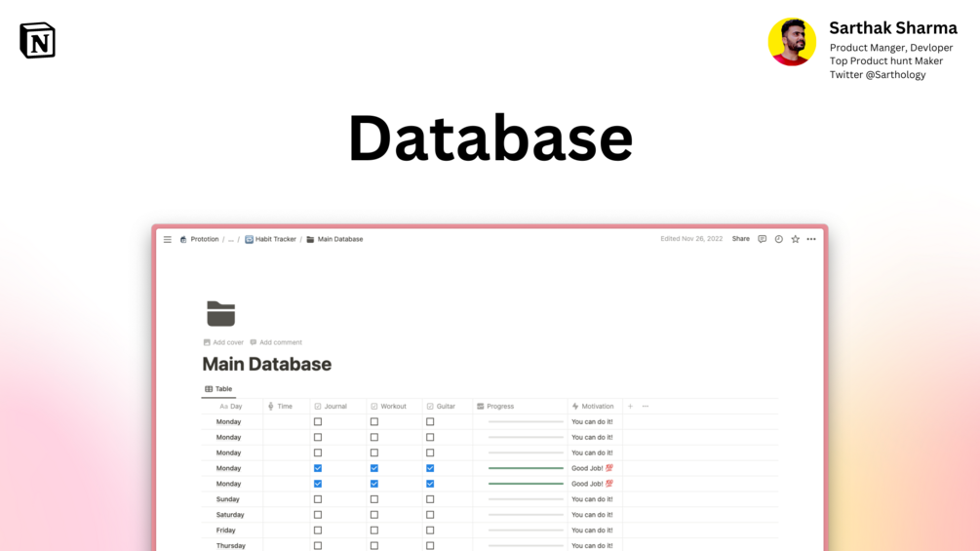
Task: Click Main Database in the breadcrumb
Action: coord(334,239)
